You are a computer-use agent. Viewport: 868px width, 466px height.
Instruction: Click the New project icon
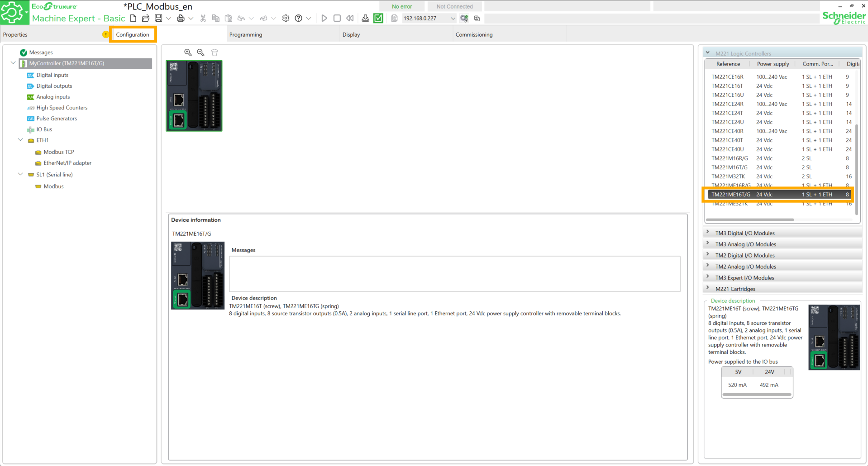tap(133, 18)
